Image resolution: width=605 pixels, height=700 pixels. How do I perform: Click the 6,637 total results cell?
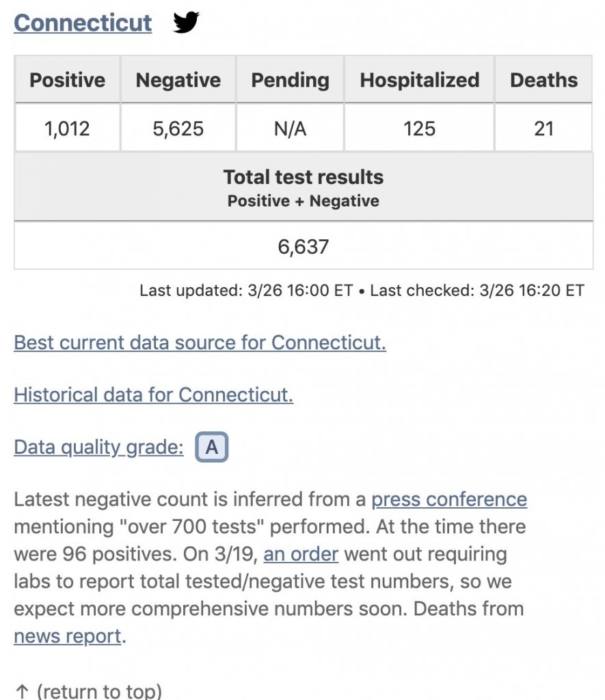click(303, 246)
